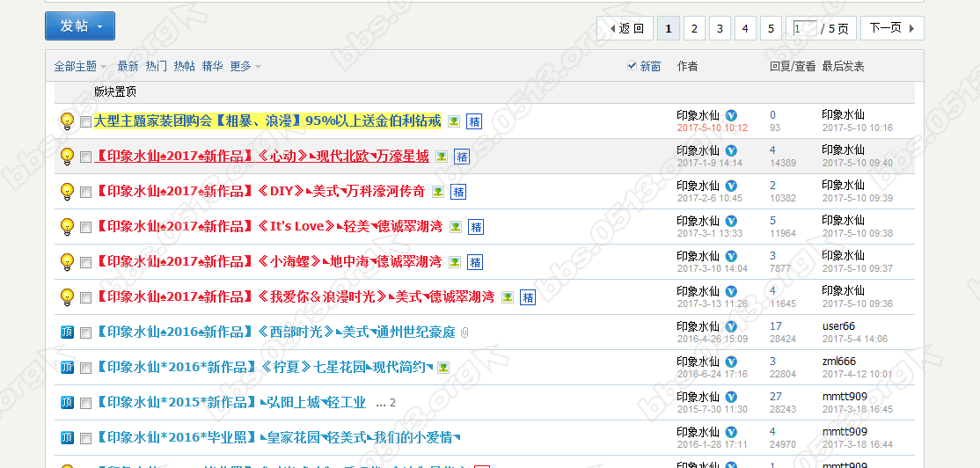980x468 pixels.
Task: Go to page 3
Action: [720, 28]
